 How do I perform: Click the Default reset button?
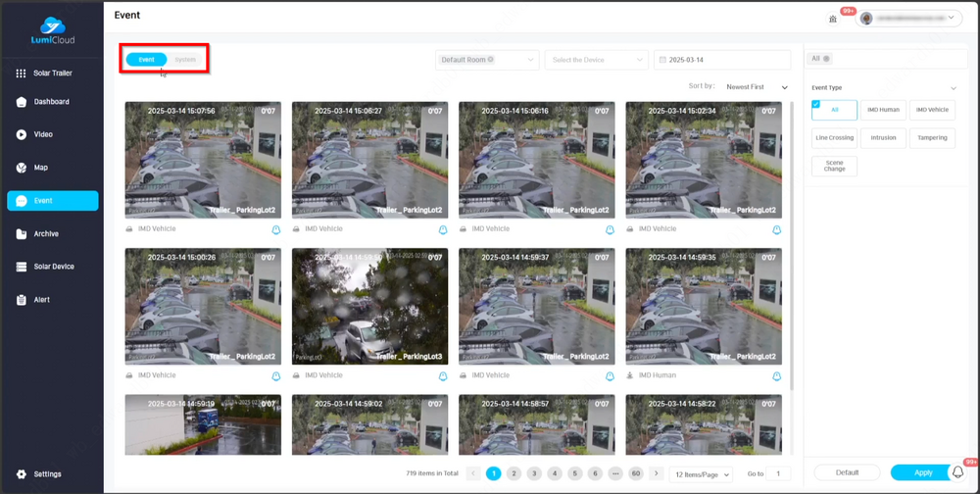tap(847, 472)
